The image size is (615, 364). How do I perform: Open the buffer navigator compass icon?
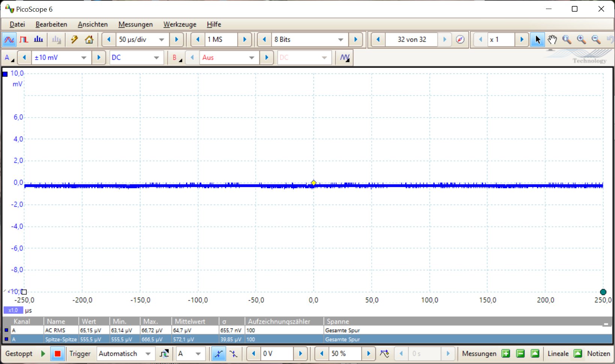coord(460,39)
